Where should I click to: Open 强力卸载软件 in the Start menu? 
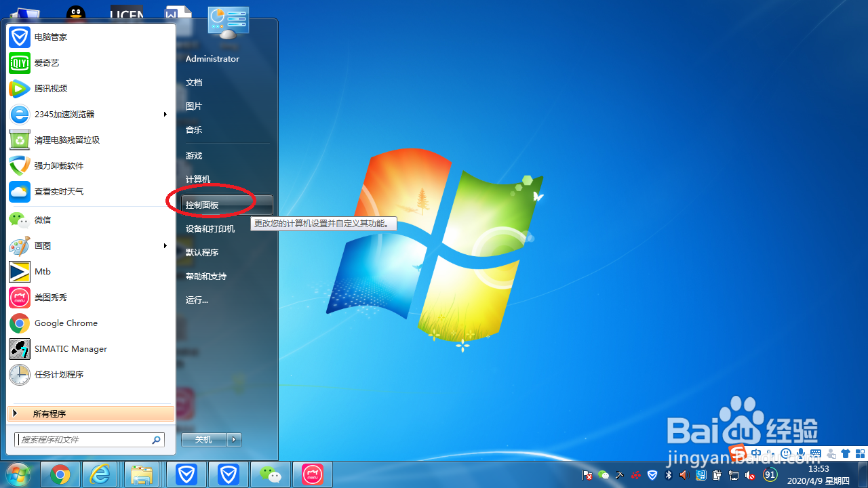pyautogui.click(x=91, y=165)
